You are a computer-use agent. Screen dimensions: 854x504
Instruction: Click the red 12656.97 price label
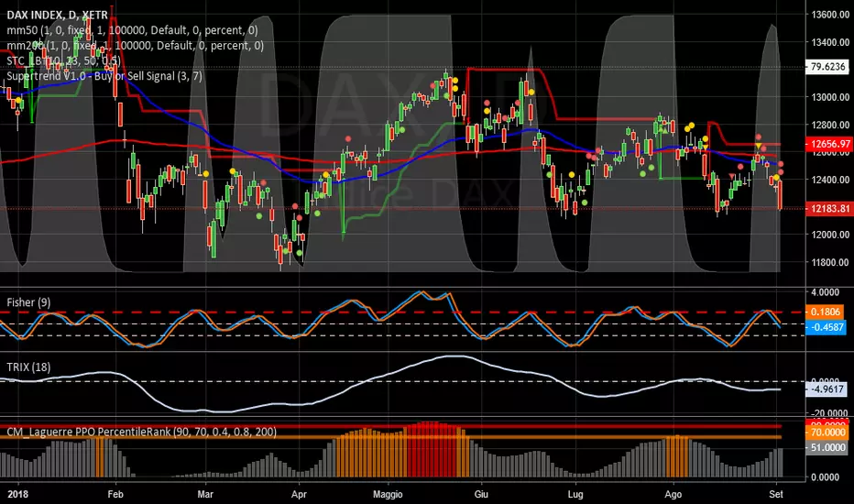827,144
